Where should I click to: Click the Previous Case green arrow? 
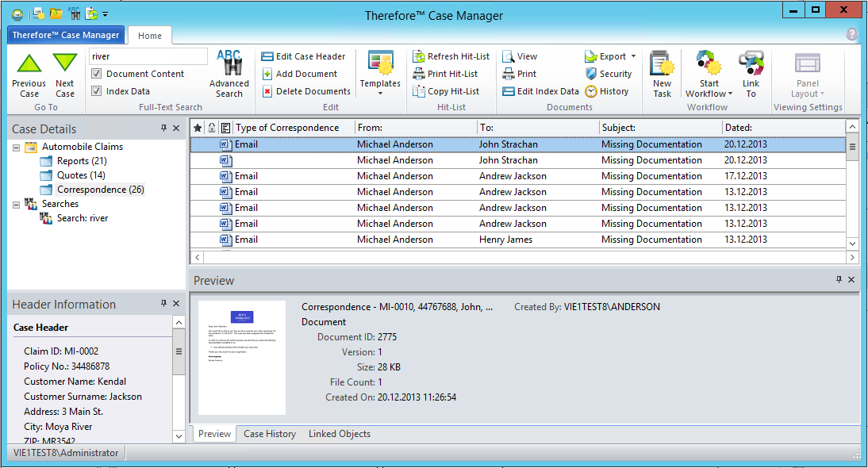tap(29, 65)
